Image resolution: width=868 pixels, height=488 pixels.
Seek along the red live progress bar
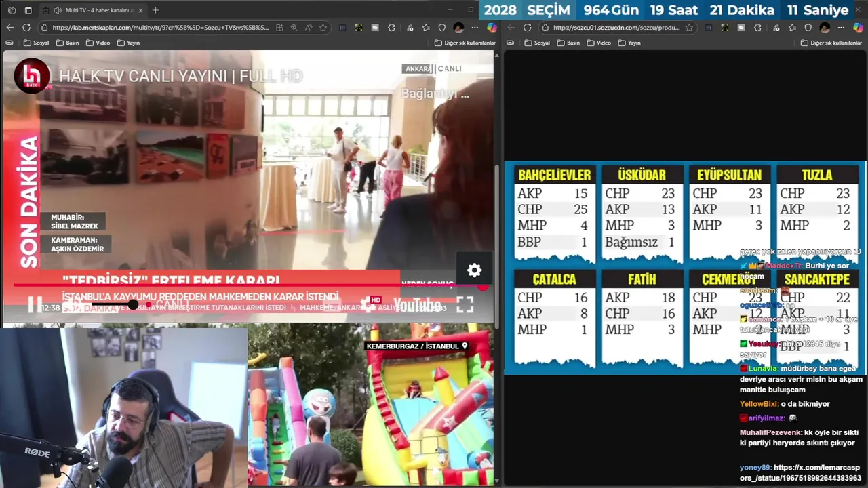click(x=248, y=285)
